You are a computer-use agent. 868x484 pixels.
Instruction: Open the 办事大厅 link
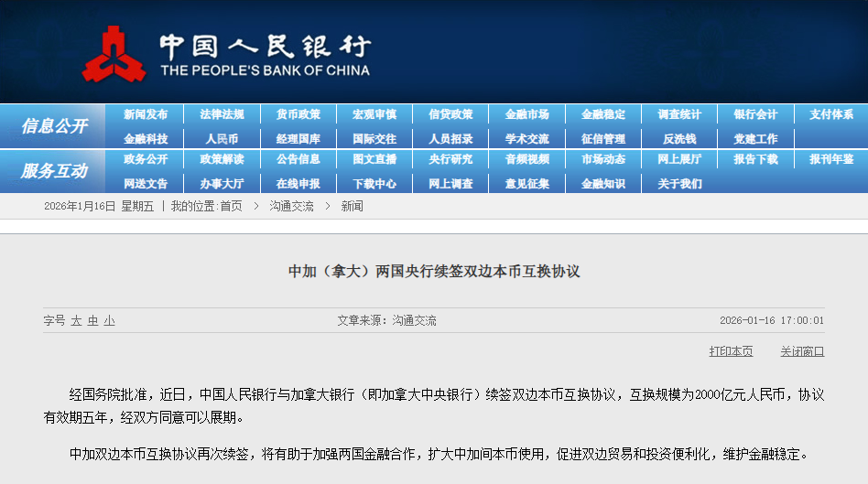pos(222,183)
